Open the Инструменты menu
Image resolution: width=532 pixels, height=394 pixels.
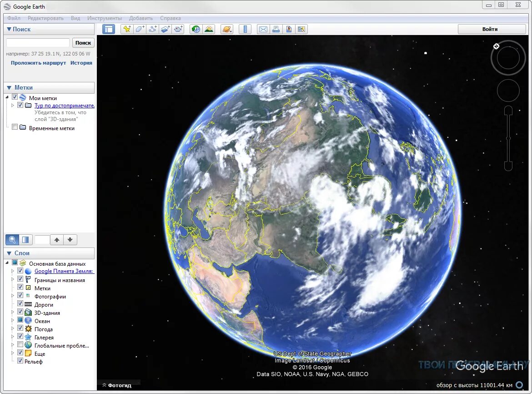click(105, 18)
